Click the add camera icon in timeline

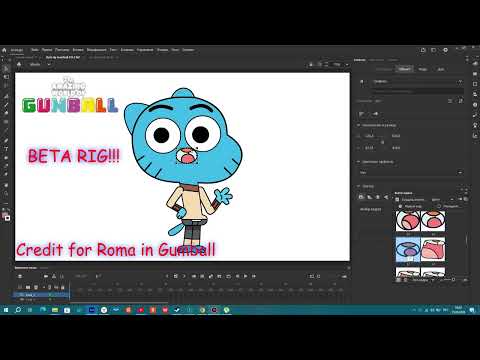click(46, 276)
